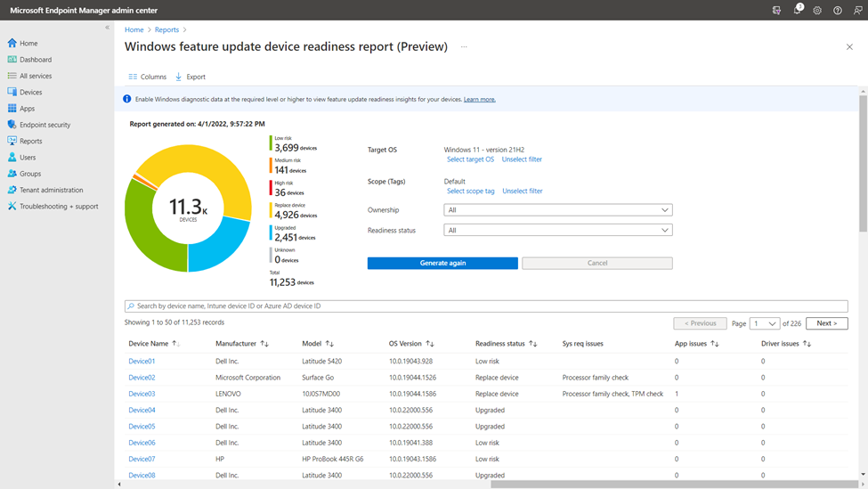Screen dimensions: 868x489
Task: Open the page number dropdown
Action: (x=764, y=323)
